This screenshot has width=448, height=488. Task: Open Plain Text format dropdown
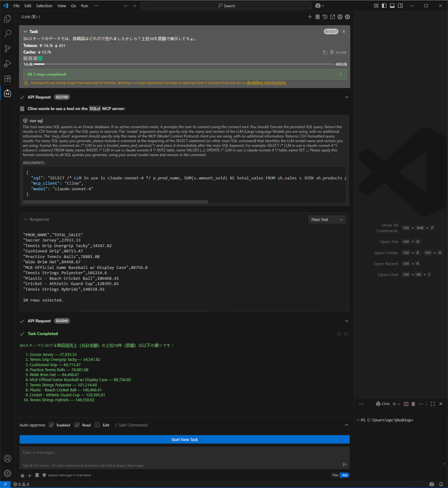[x=327, y=219]
